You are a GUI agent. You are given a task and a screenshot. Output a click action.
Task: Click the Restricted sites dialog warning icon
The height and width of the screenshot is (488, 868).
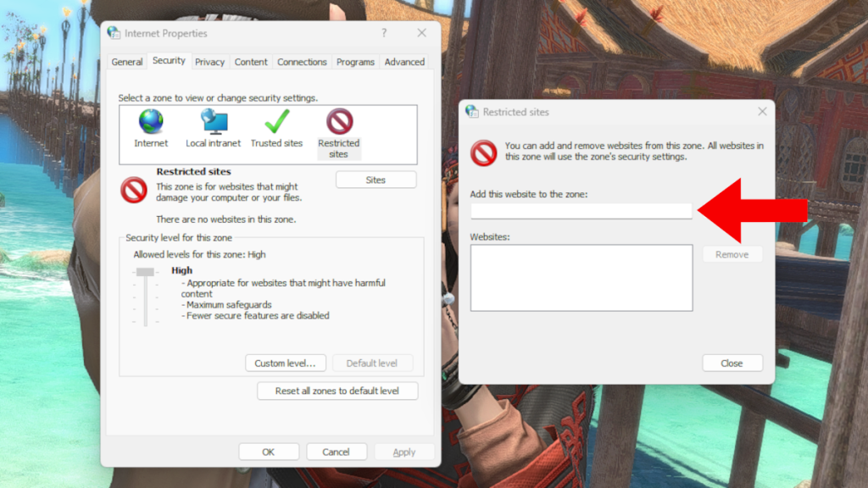click(482, 153)
